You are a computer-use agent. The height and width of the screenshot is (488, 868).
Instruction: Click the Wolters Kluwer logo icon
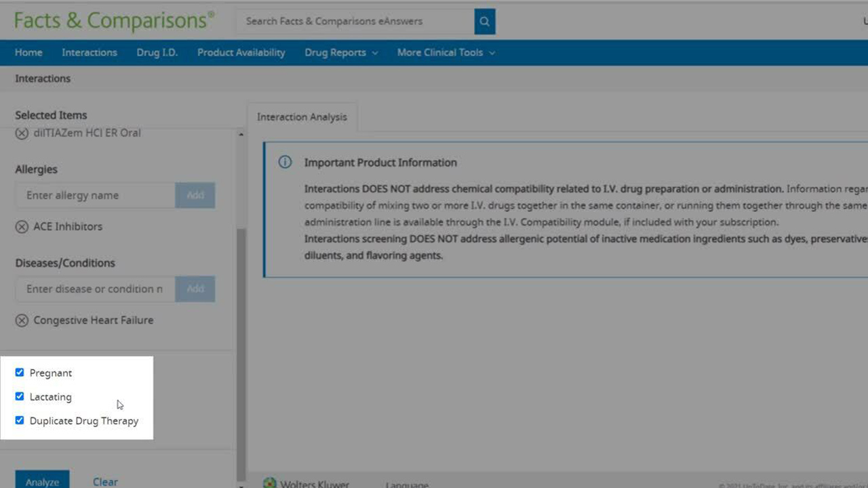coord(270,483)
